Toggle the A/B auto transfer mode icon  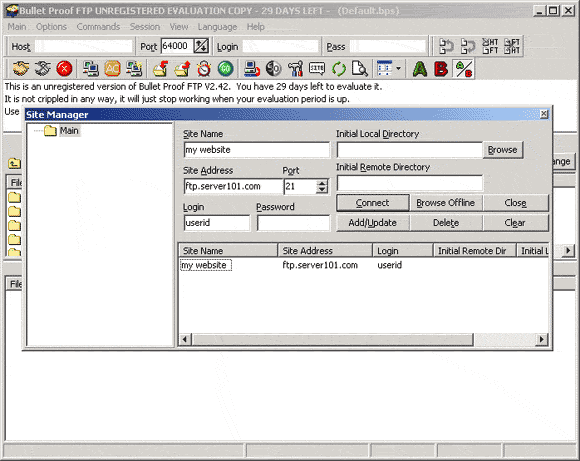[x=463, y=69]
